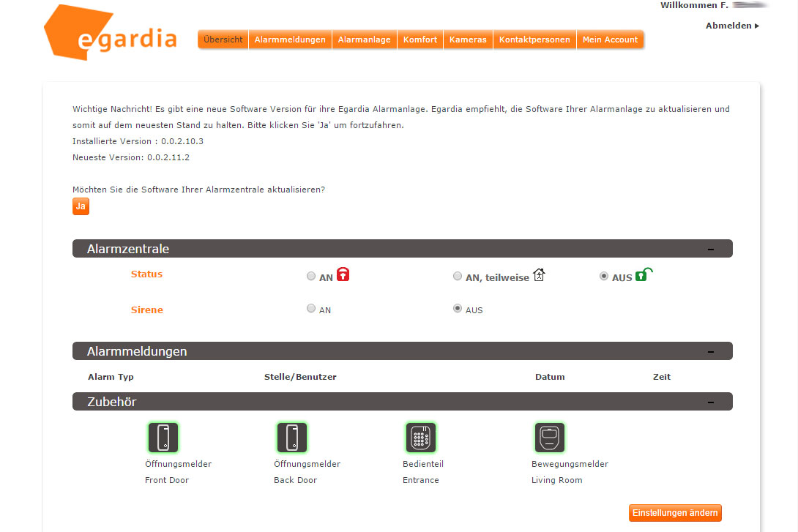This screenshot has width=798, height=532.
Task: Collapse the Zubehör section
Action: 710,402
